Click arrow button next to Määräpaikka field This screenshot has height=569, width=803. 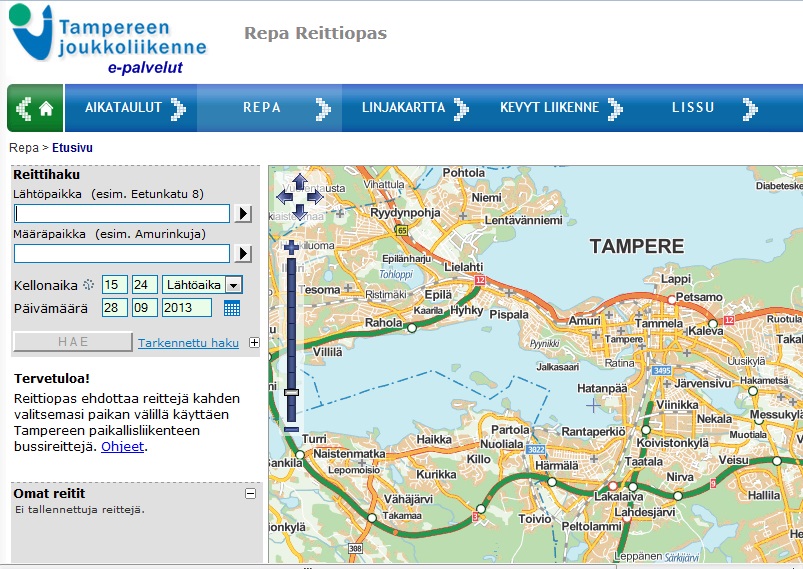click(243, 254)
